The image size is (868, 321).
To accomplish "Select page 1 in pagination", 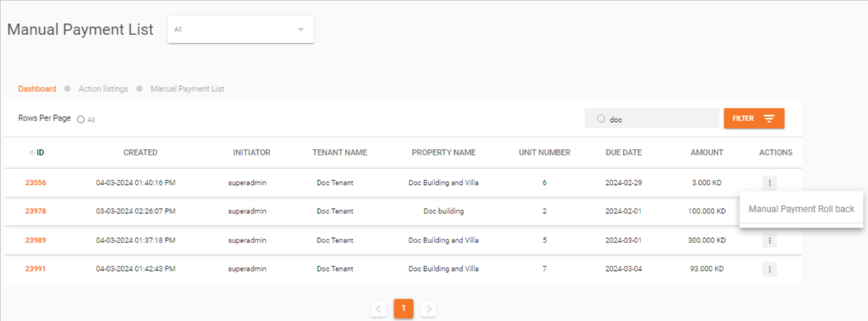I will coord(403,308).
